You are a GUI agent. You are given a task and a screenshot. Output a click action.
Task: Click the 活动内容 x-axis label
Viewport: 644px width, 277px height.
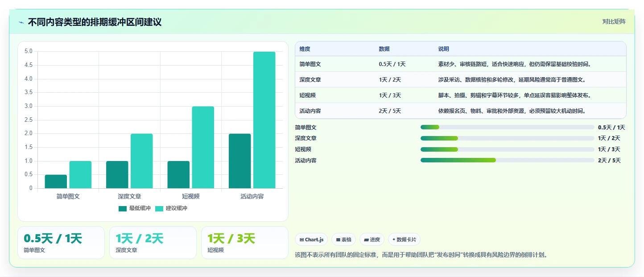pos(252,196)
